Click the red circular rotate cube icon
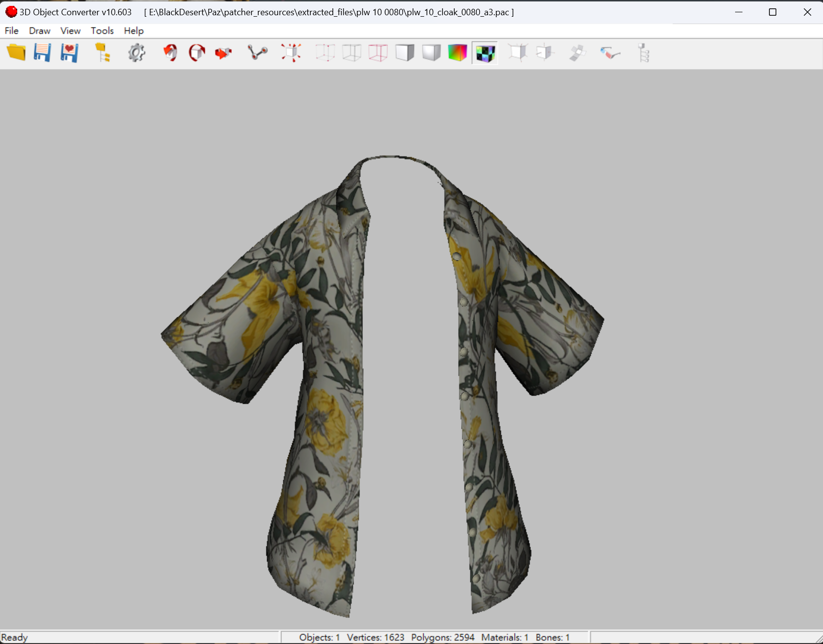 [197, 53]
